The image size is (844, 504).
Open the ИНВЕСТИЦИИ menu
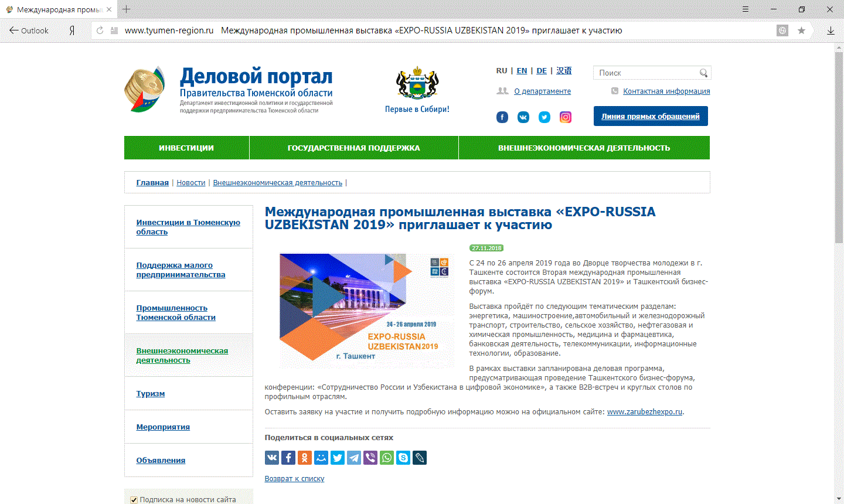(x=186, y=148)
